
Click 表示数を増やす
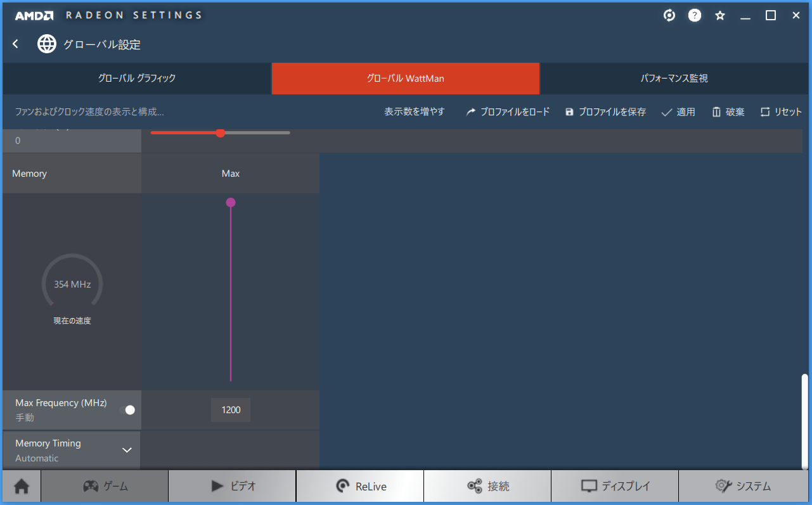coord(415,112)
